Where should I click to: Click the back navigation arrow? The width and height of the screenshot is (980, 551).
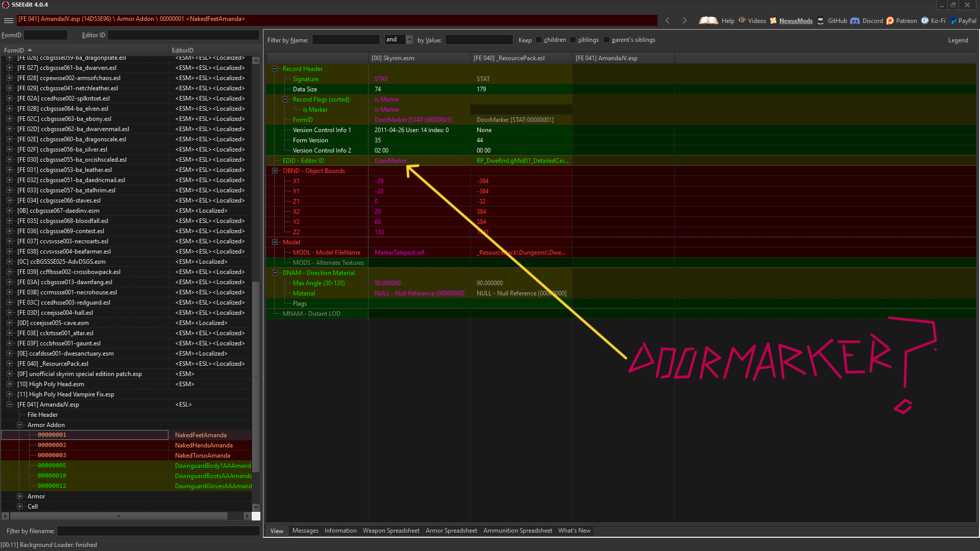667,20
